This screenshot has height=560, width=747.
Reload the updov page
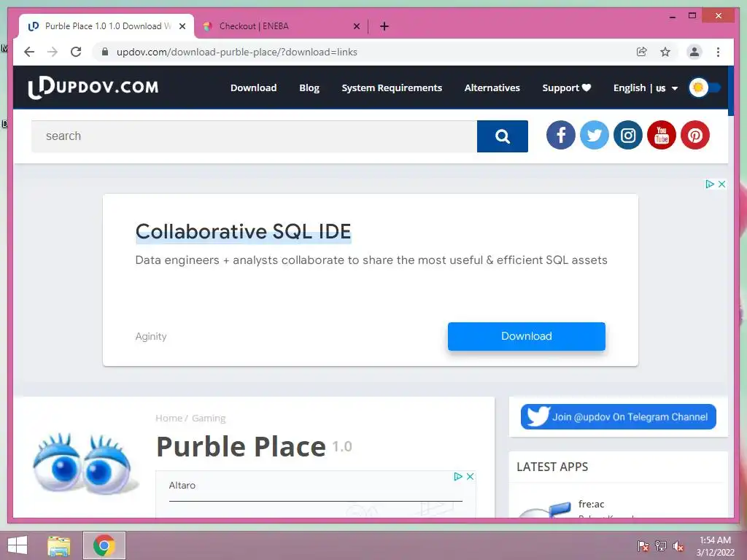(x=76, y=52)
